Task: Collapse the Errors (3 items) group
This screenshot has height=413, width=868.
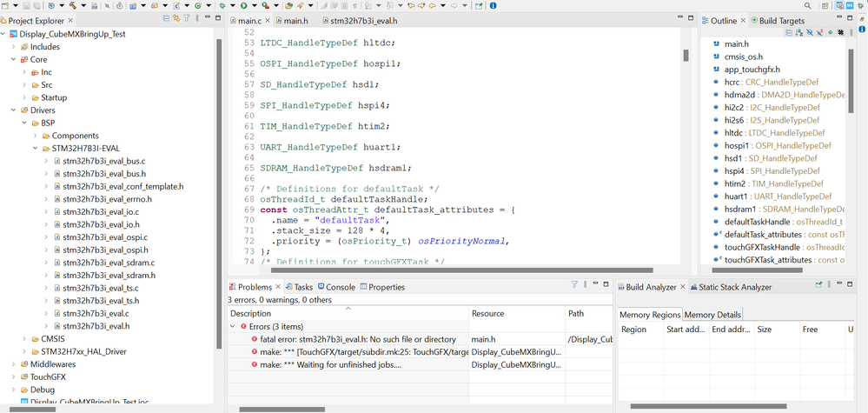Action: (x=233, y=326)
